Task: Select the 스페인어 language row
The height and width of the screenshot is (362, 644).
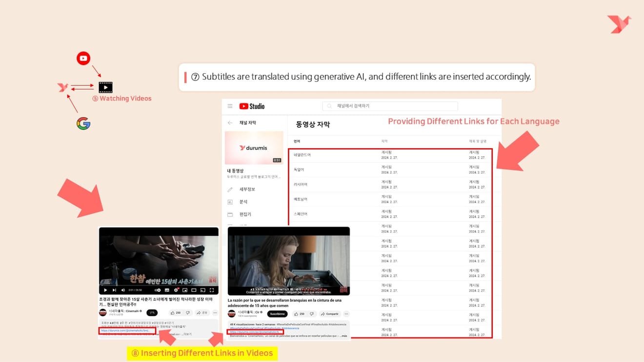Action: point(390,214)
